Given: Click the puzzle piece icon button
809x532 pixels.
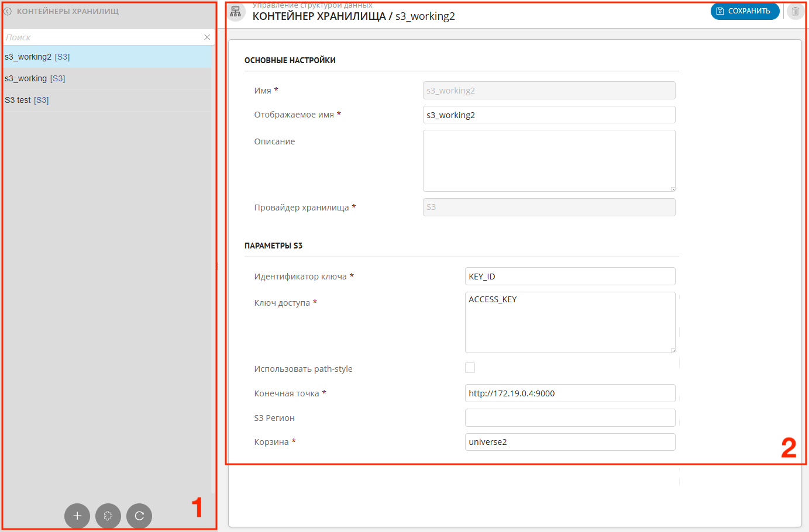Looking at the screenshot, I should click(108, 516).
